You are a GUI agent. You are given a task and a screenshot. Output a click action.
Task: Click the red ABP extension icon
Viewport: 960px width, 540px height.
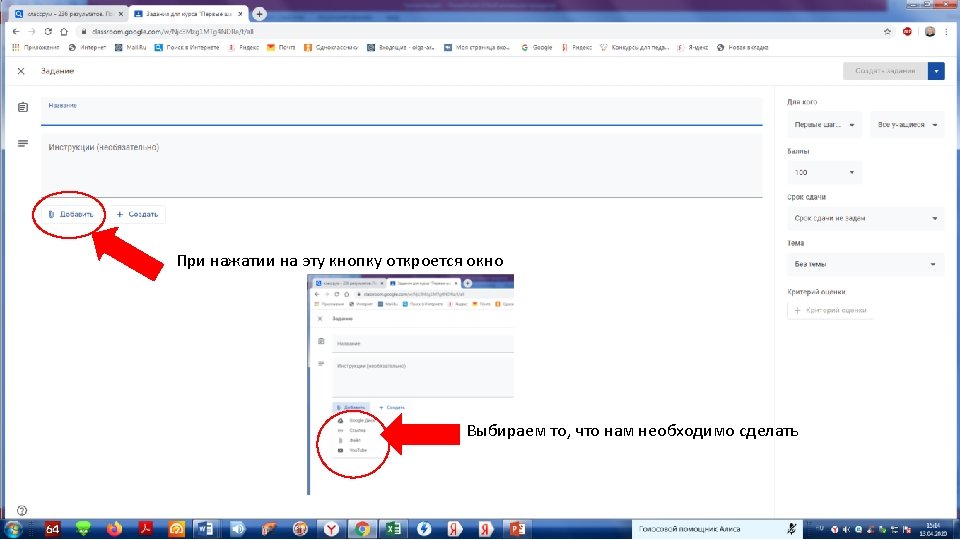click(907, 31)
